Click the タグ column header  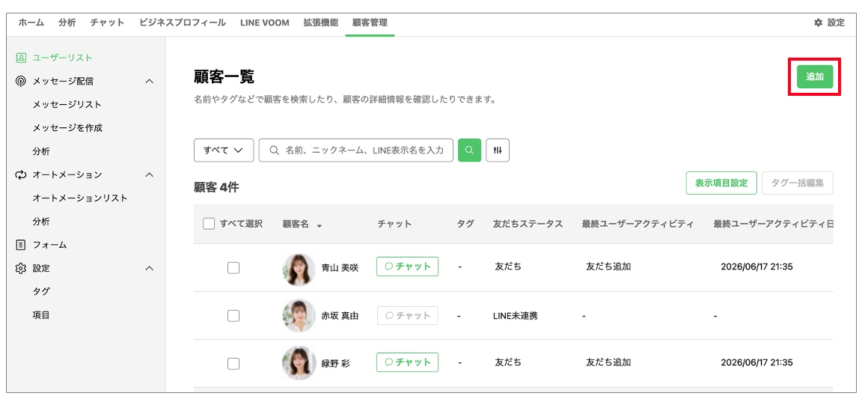tap(465, 224)
